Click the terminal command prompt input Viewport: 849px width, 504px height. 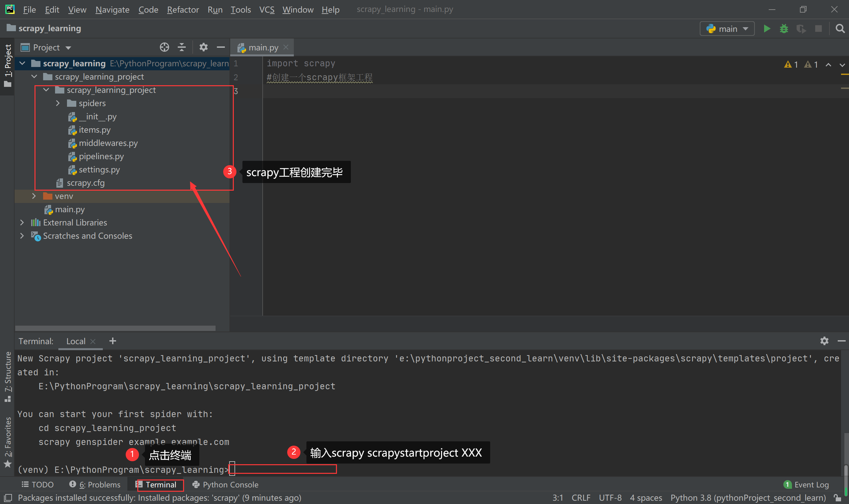click(x=283, y=469)
